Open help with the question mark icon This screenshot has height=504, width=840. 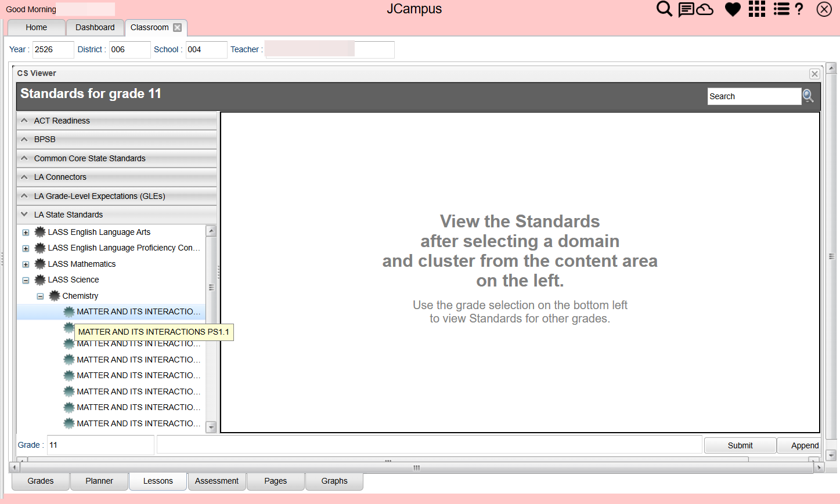pos(799,9)
